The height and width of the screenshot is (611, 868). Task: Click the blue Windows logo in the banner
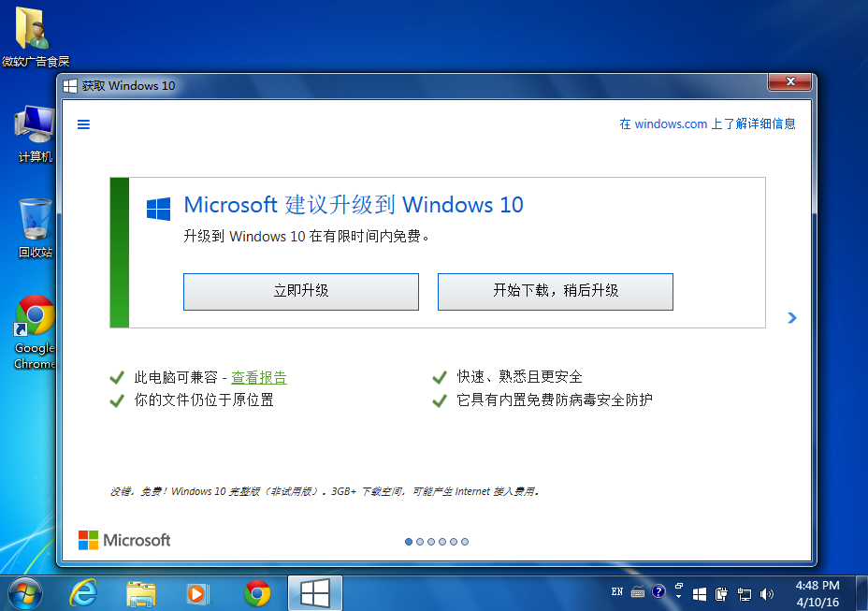[x=158, y=210]
